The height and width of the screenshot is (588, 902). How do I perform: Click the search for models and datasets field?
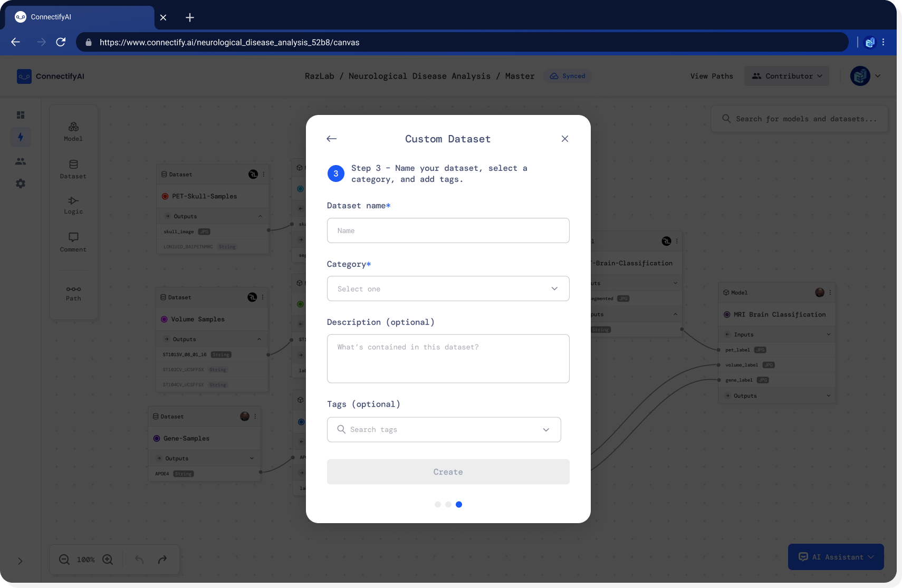tap(799, 119)
